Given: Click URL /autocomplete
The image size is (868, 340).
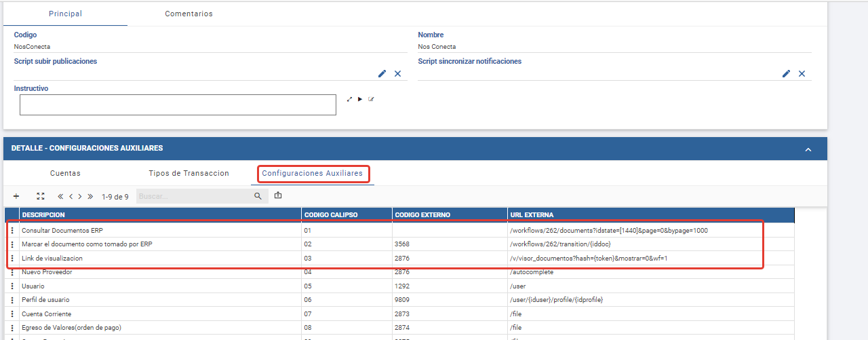Looking at the screenshot, I should coord(532,272).
